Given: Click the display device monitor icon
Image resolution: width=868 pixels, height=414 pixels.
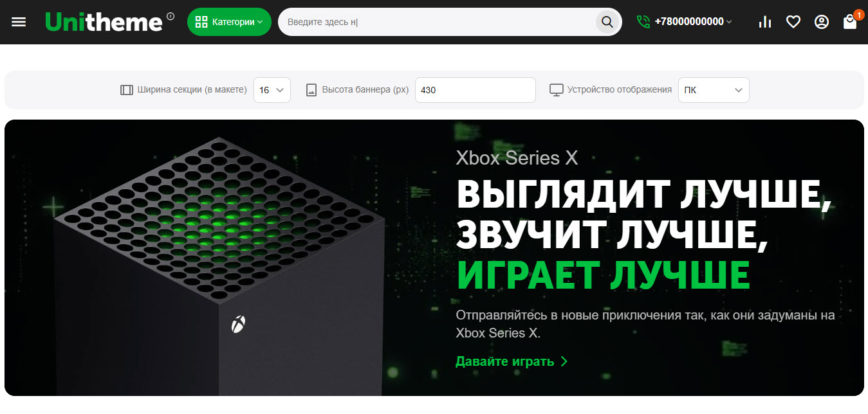Looking at the screenshot, I should 557,90.
